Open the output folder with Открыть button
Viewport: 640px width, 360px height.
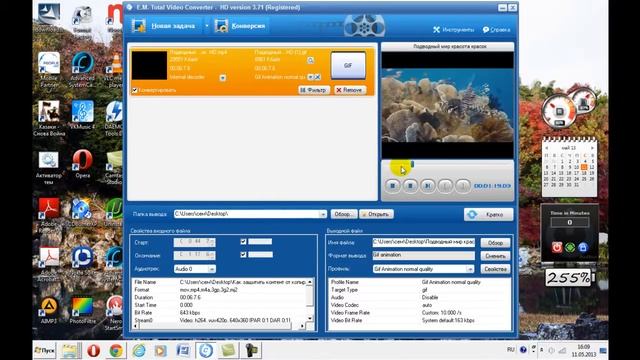(376, 214)
